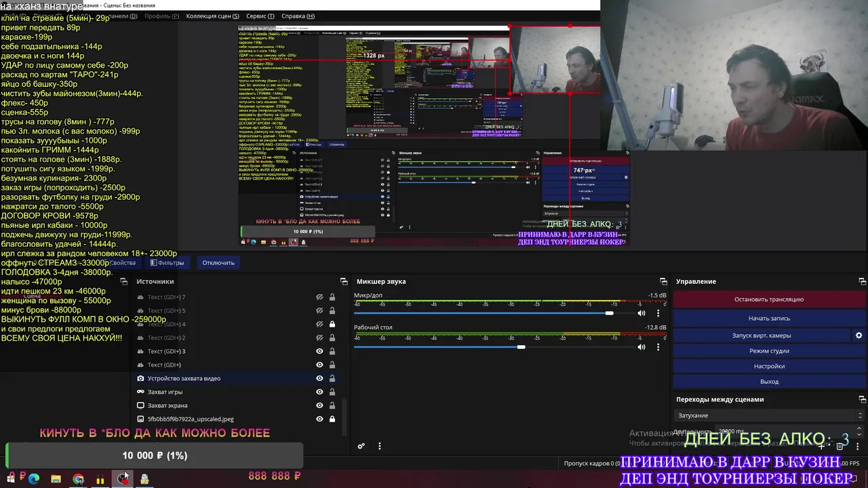Mute the Микр/доп speaker icon
Viewport: 868px width, 488px height.
pos(641,313)
